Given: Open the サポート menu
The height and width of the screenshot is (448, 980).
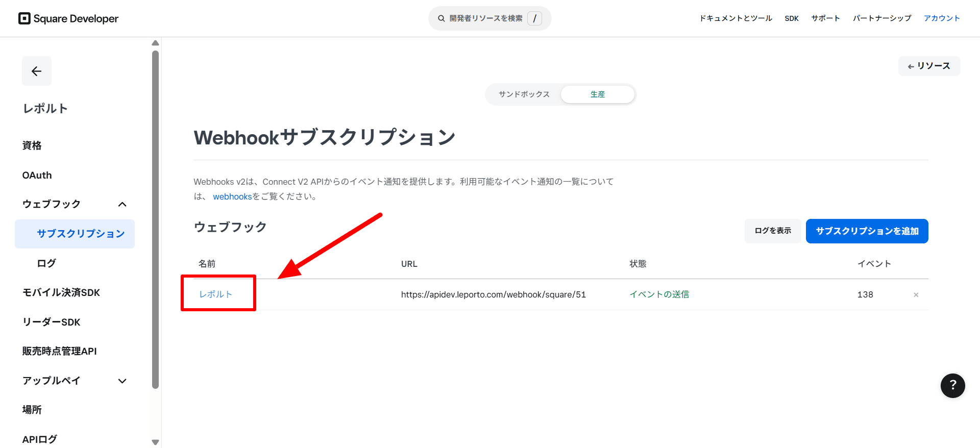Looking at the screenshot, I should [x=826, y=18].
